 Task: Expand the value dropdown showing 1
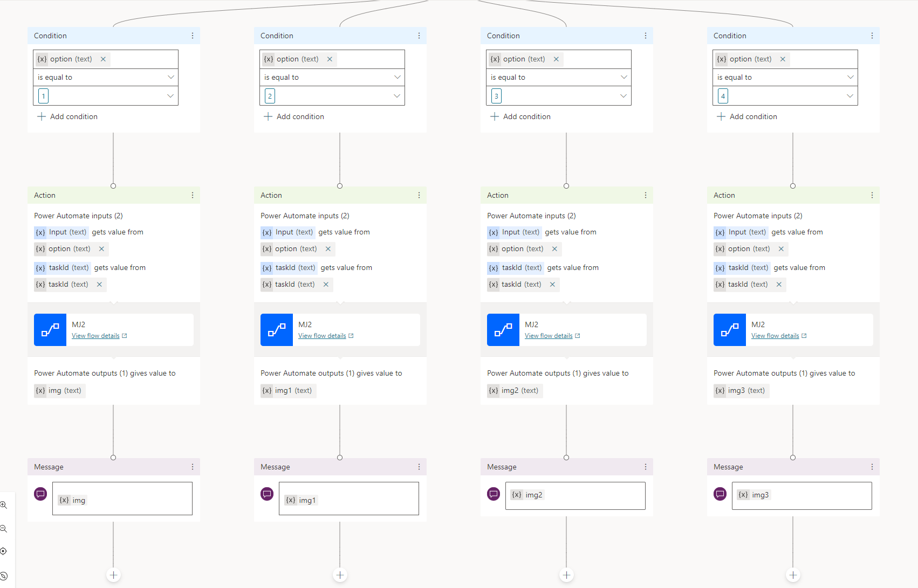point(170,96)
